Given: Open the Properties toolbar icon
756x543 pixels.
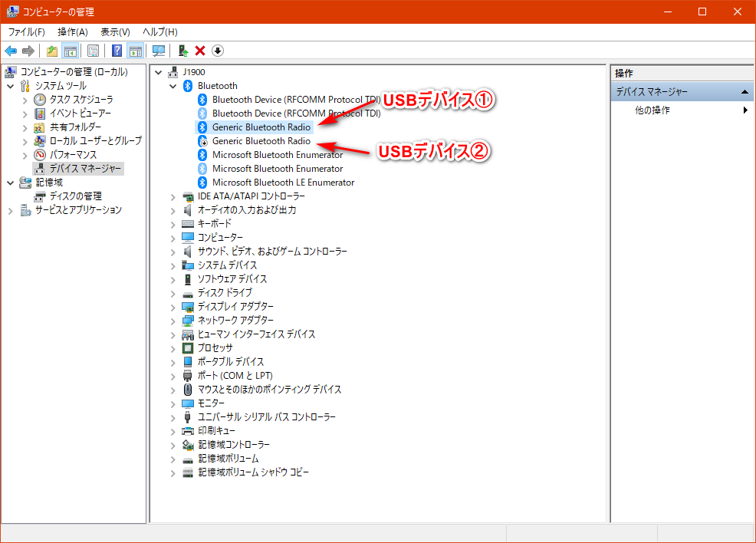Looking at the screenshot, I should [x=93, y=51].
